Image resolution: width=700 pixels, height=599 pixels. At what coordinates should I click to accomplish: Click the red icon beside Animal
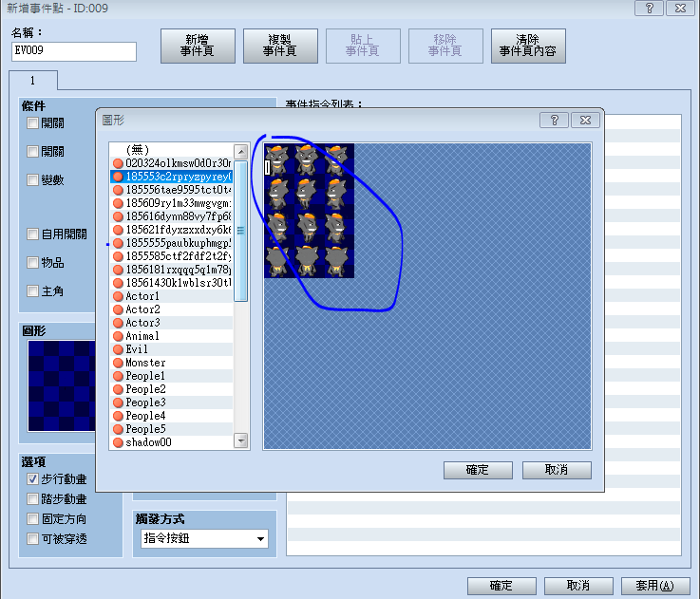(118, 336)
